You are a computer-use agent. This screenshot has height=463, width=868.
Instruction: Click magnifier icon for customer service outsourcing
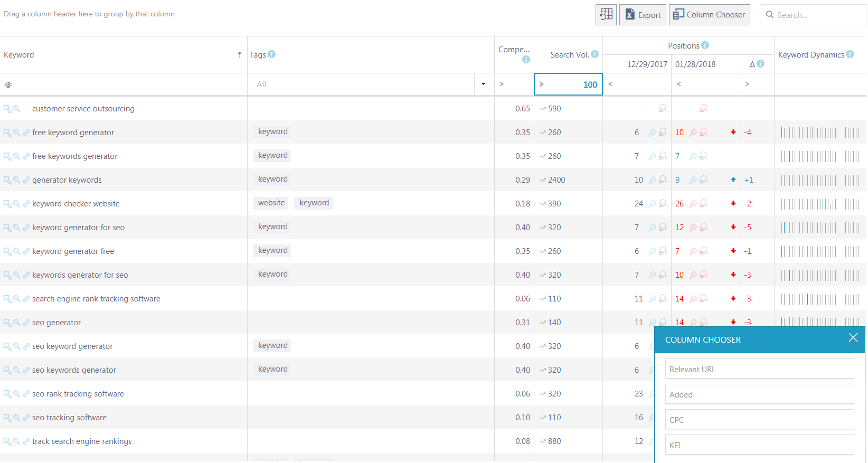point(17,109)
